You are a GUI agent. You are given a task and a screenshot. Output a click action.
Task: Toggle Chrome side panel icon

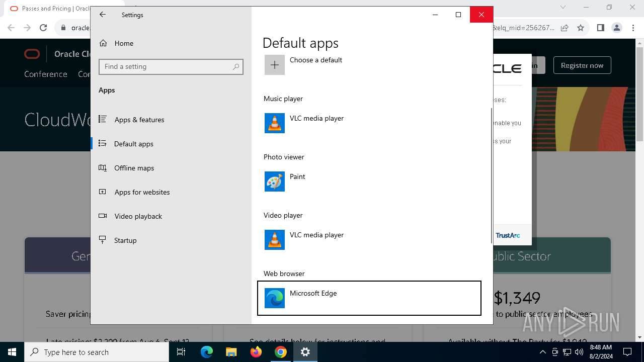point(600,28)
